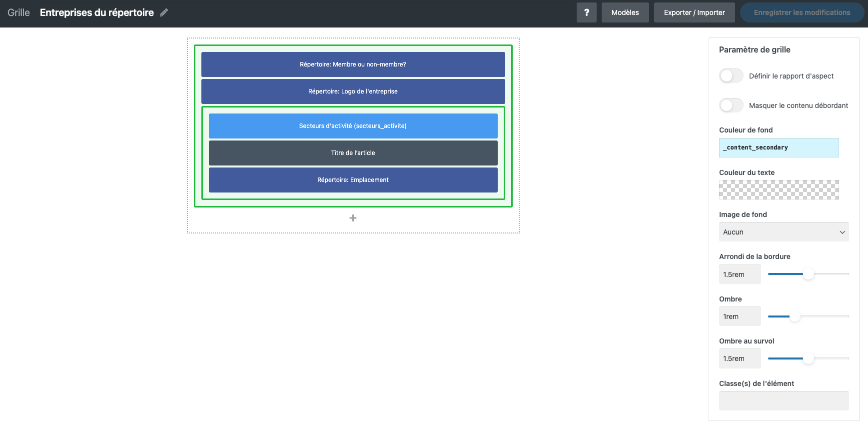Open the Modèles button

coord(625,12)
